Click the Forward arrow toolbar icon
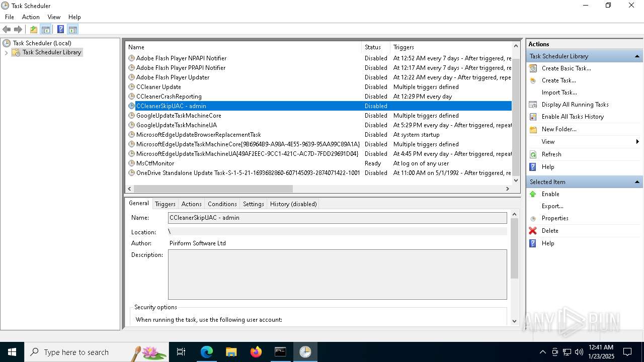 18,29
